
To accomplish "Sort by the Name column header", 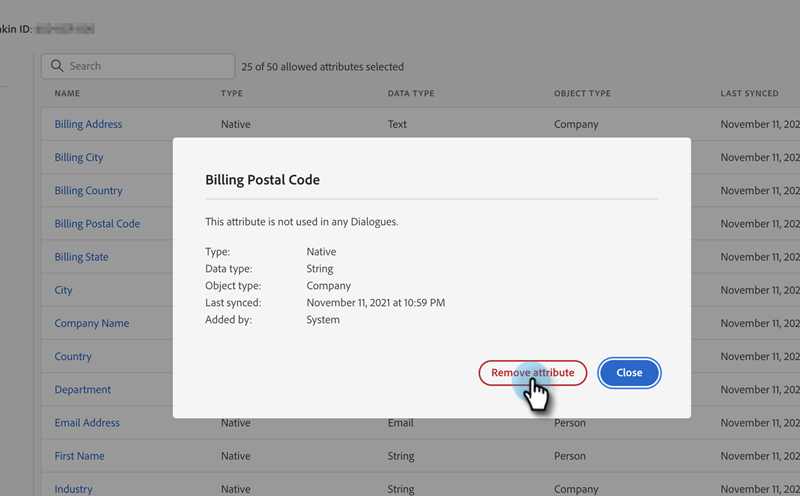I will [67, 94].
